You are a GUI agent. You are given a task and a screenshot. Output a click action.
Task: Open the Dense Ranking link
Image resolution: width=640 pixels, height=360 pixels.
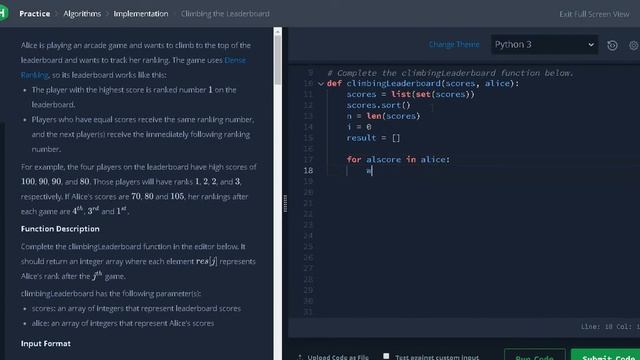[235, 60]
